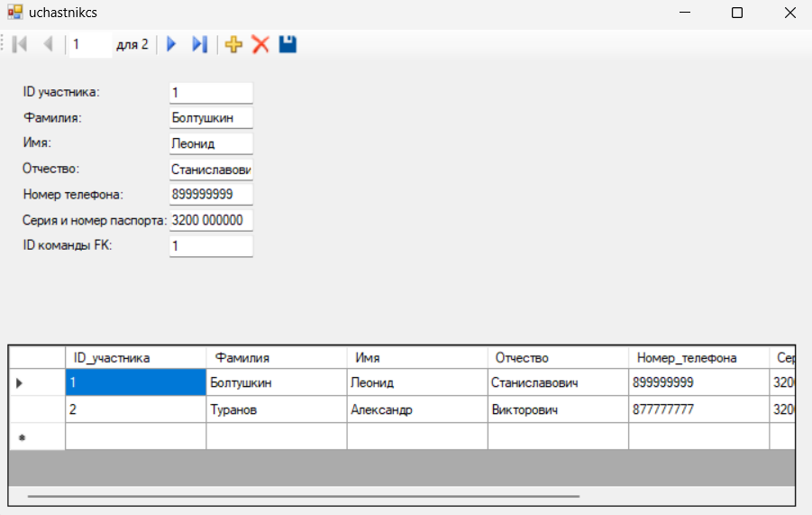
Task: Click the Болтушкин cell in the grid
Action: (x=277, y=382)
